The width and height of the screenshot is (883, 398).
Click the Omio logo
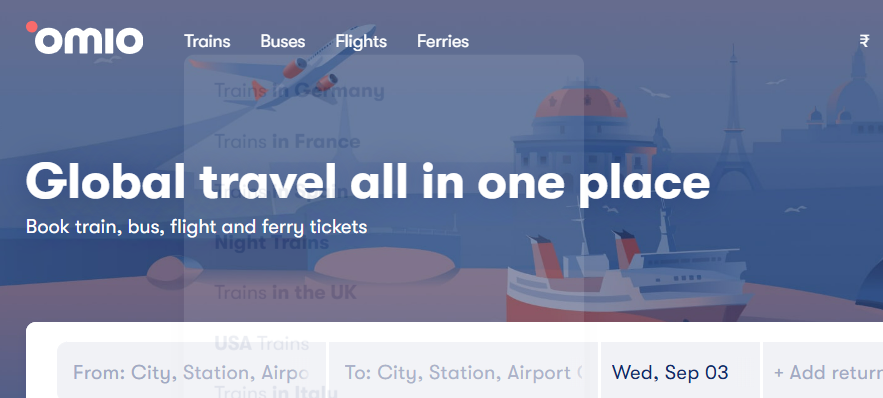click(84, 38)
